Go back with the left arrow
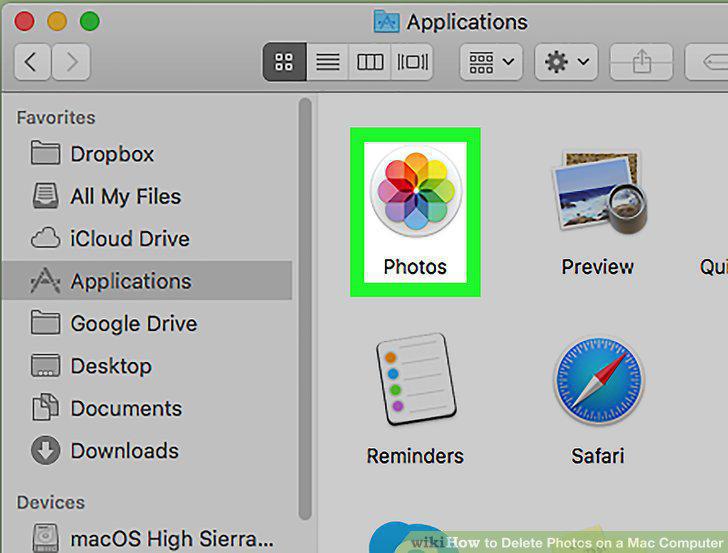Viewport: 728px width, 553px height. 32,62
